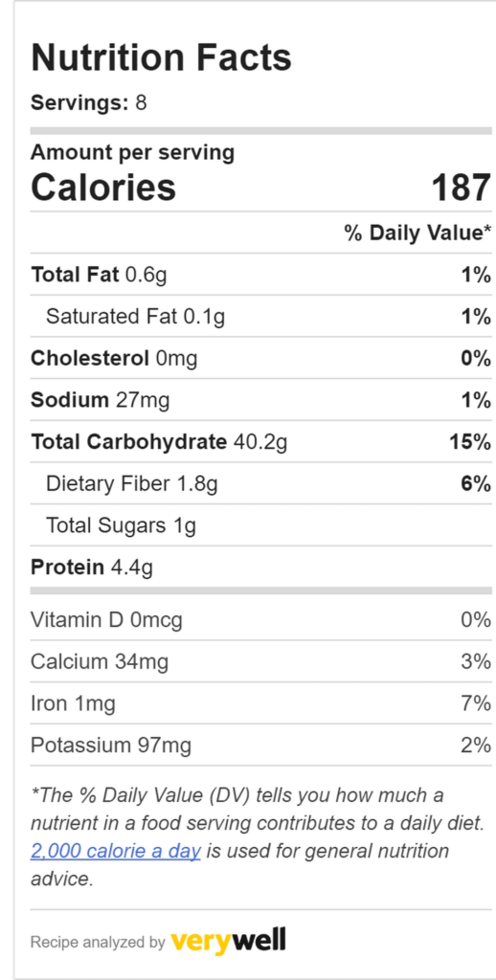The image size is (496, 980).
Task: Select the Total Fat 0.6g row
Action: [x=260, y=275]
